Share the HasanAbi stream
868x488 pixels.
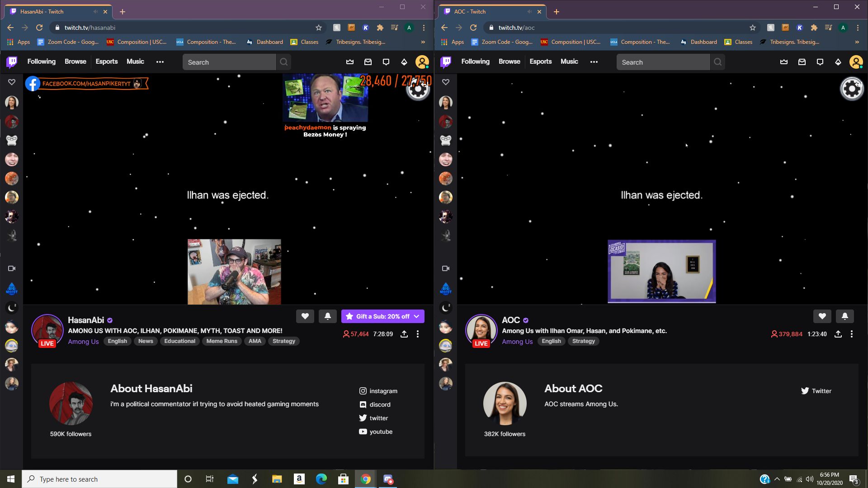point(404,334)
